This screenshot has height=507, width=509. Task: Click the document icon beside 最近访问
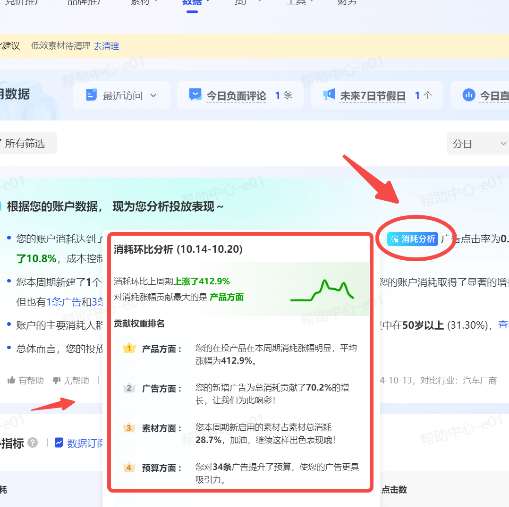91,95
